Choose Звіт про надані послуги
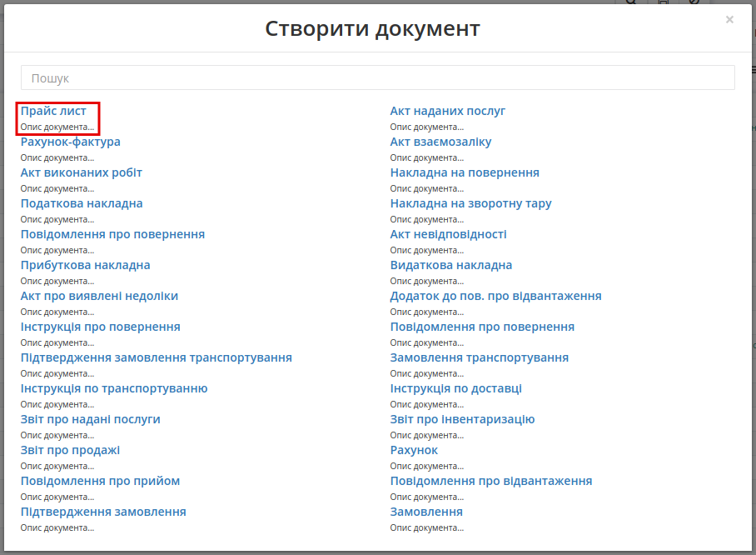The height and width of the screenshot is (555, 756). click(90, 420)
